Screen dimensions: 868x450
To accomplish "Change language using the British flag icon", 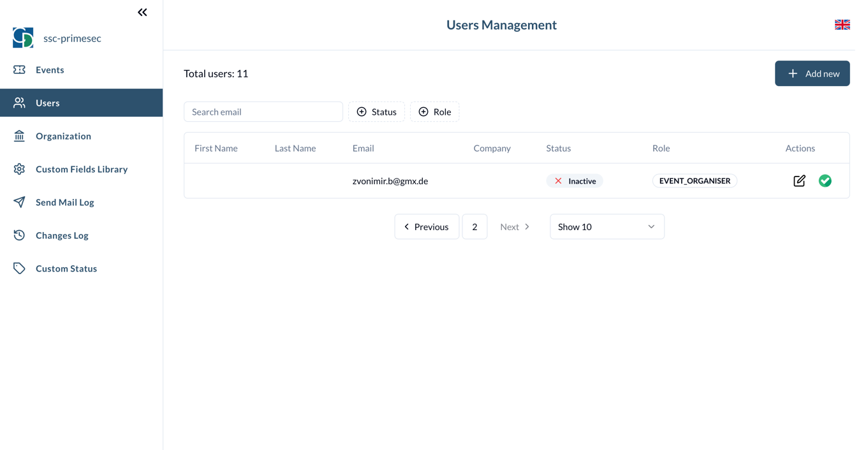I will tap(842, 24).
